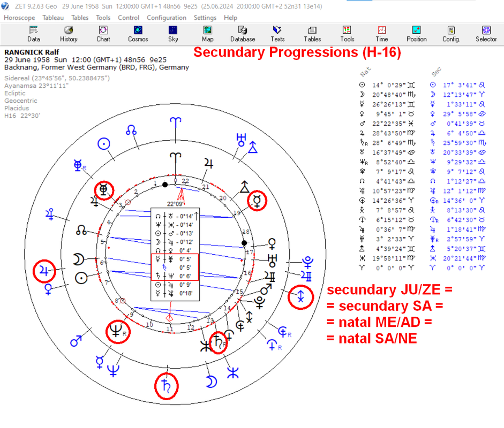Click the black natal Mars glyph at right
This screenshot has height=428, width=504.
pyautogui.click(x=266, y=289)
